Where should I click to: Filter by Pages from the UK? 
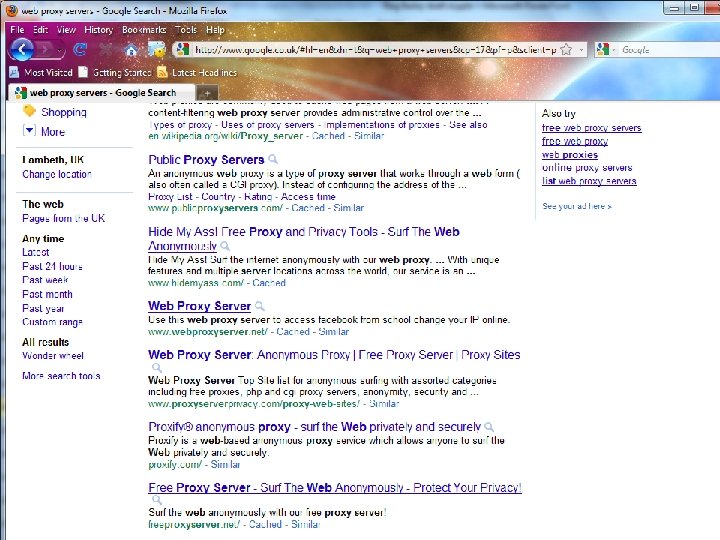[63, 218]
